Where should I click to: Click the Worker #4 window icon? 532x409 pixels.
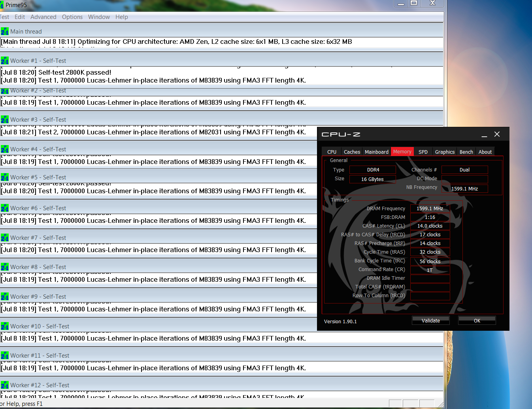pos(4,149)
